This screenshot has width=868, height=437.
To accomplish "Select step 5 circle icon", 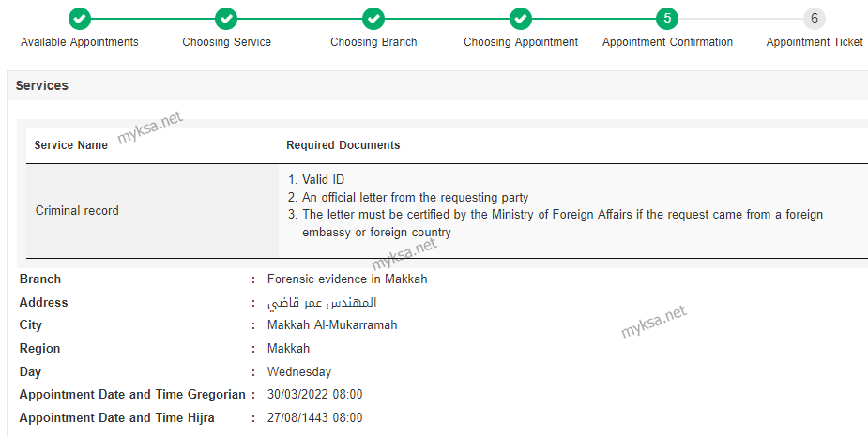I will click(x=667, y=19).
